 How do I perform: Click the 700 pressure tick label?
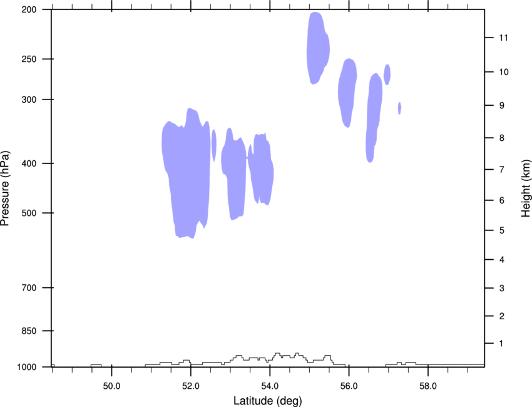pyautogui.click(x=29, y=288)
